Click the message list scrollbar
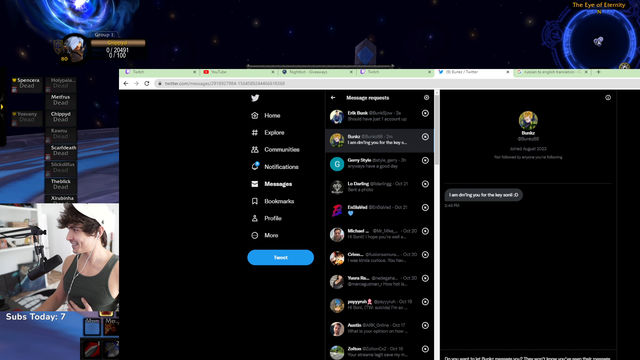 point(437,130)
